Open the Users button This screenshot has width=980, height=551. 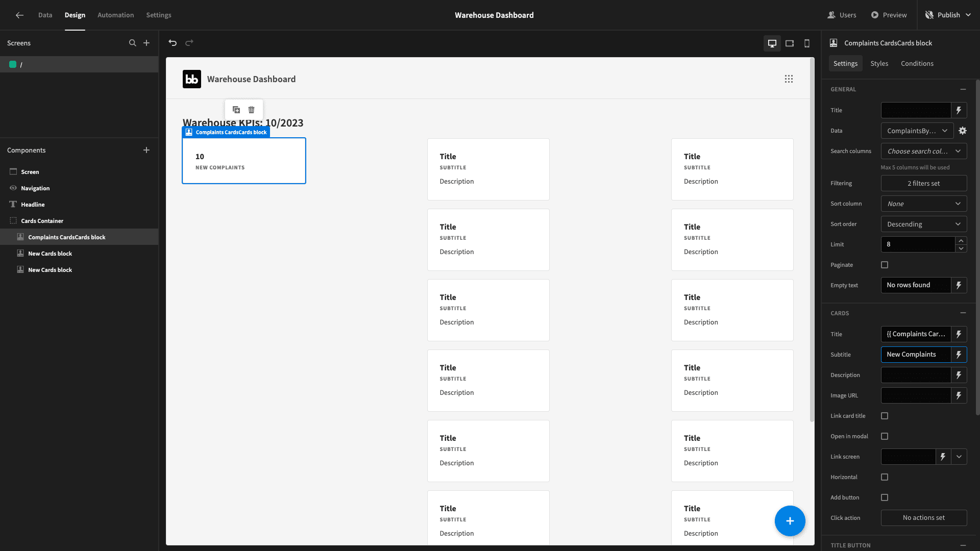pyautogui.click(x=842, y=15)
